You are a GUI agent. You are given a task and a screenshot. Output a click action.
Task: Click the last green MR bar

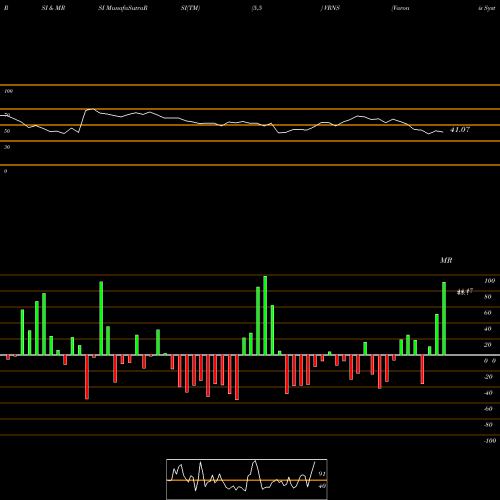(x=444, y=318)
